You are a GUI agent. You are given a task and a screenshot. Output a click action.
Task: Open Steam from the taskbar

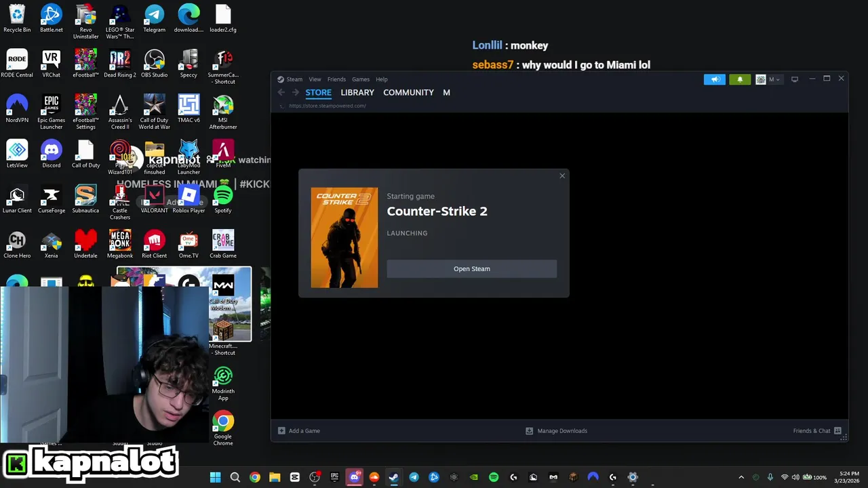click(x=394, y=477)
